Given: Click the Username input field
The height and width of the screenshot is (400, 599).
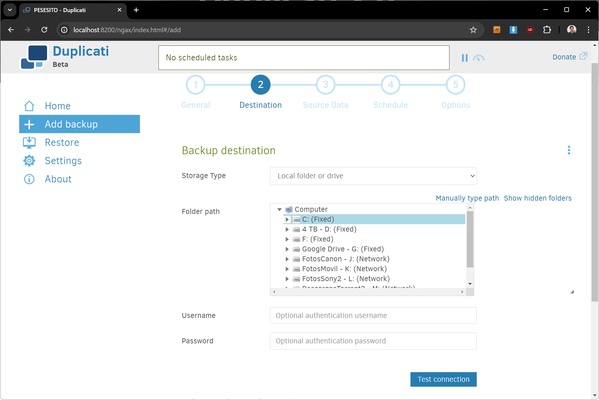Looking at the screenshot, I should [x=373, y=316].
